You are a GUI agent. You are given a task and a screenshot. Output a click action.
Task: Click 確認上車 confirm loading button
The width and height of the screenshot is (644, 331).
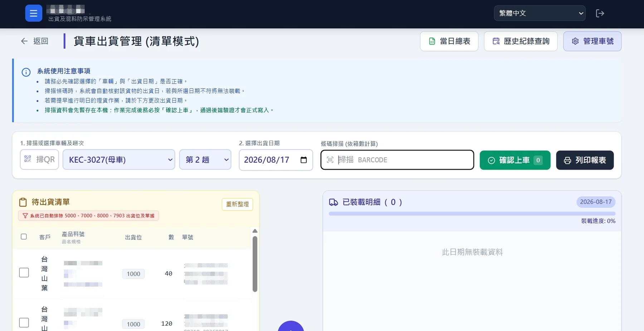click(x=515, y=160)
